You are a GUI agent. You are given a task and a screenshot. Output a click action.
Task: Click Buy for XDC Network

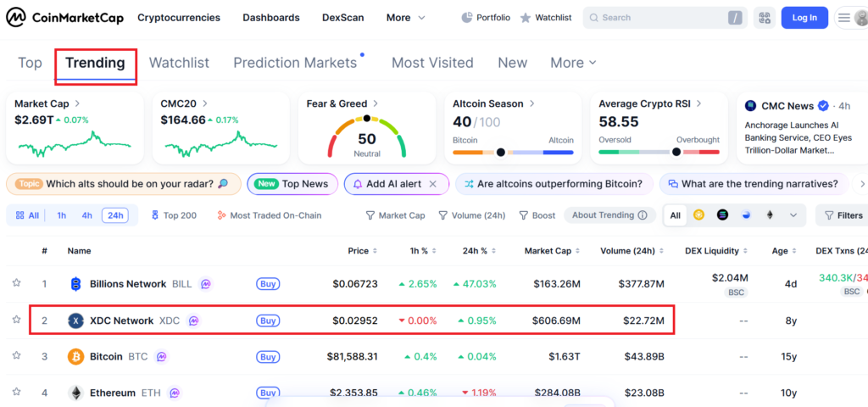tap(268, 321)
